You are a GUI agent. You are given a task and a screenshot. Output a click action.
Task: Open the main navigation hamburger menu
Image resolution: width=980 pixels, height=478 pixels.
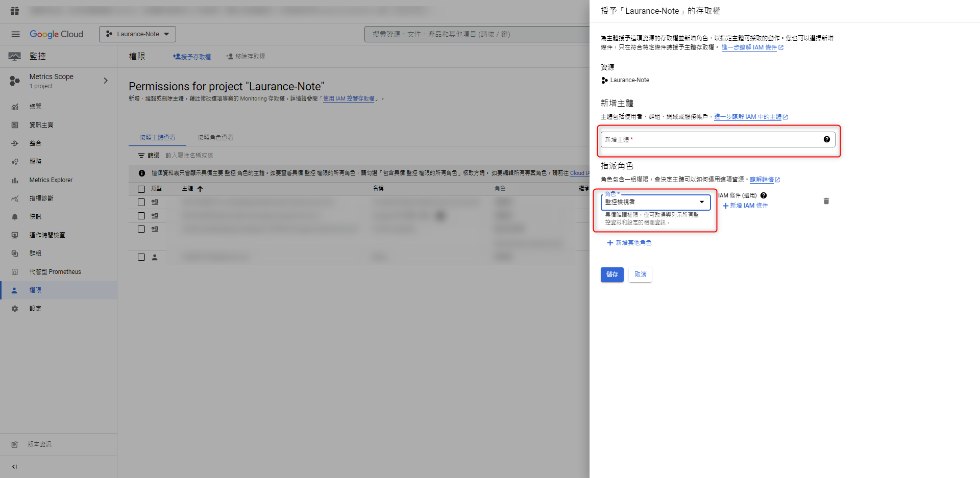click(x=15, y=34)
